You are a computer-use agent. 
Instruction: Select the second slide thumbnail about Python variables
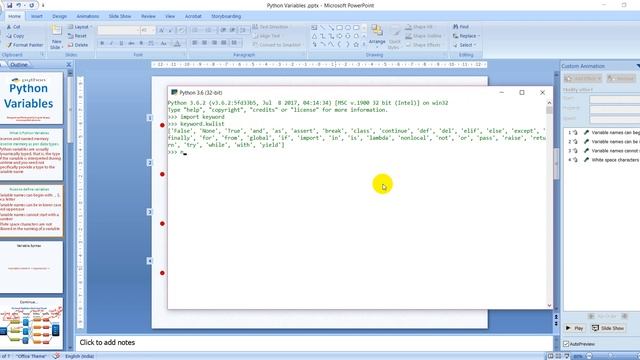tap(31, 154)
